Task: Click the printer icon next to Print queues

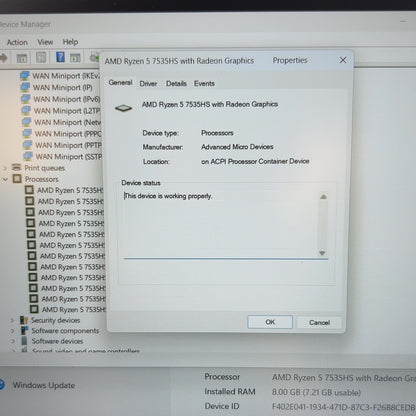Action: (x=16, y=167)
